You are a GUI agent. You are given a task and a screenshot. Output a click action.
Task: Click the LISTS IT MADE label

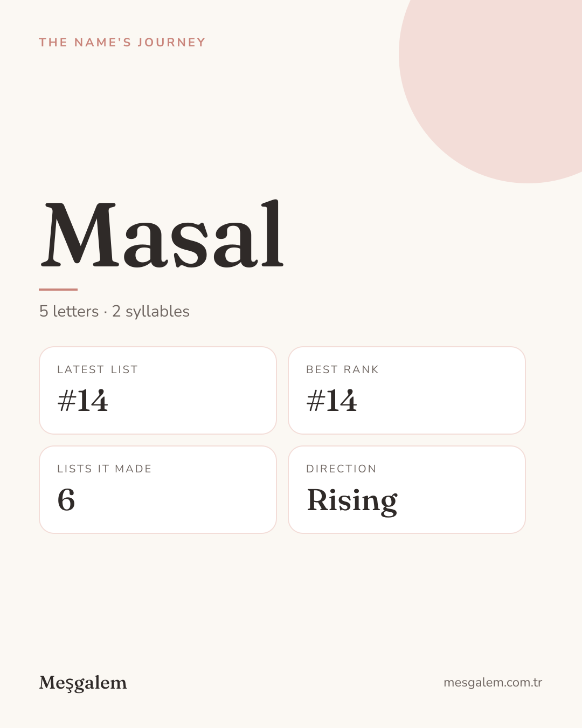click(105, 469)
